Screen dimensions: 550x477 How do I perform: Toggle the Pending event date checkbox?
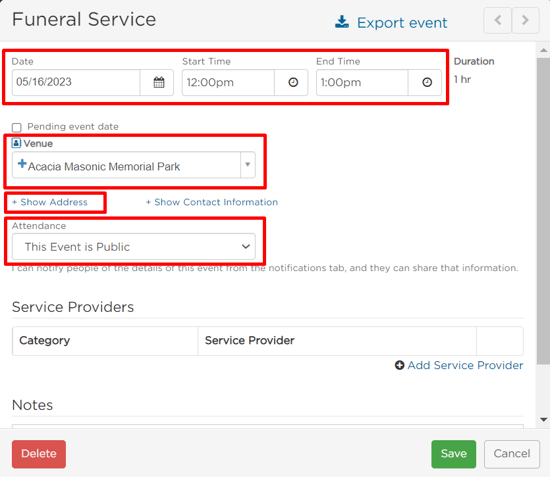(x=16, y=127)
